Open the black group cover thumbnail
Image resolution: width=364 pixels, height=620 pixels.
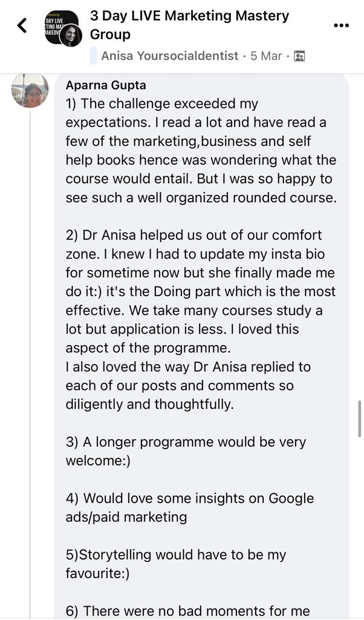click(59, 25)
